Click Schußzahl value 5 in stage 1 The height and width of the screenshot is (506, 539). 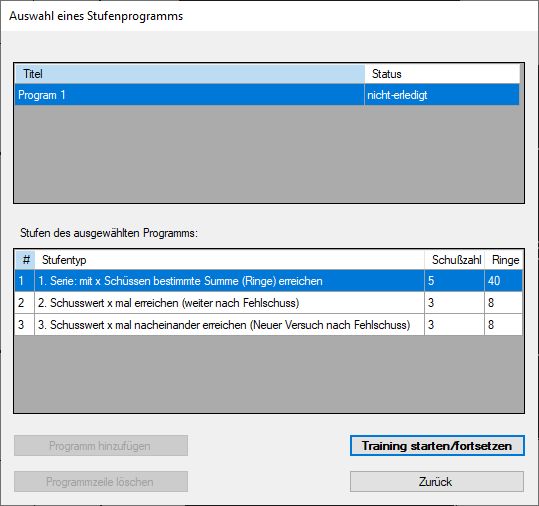click(x=454, y=280)
